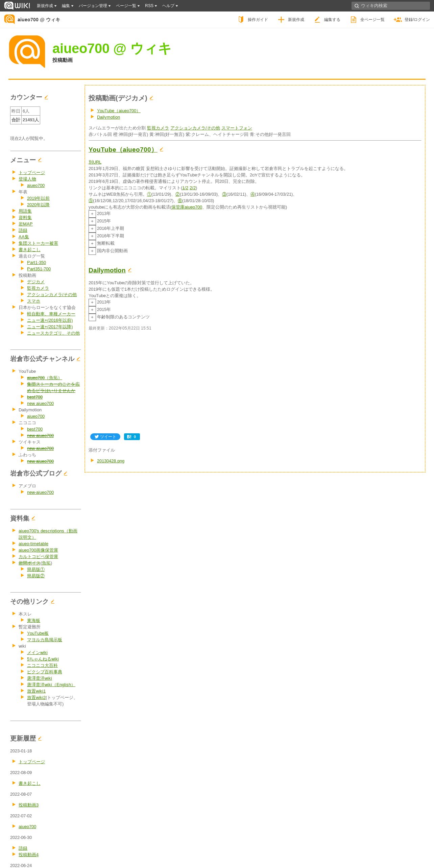The width and height of the screenshot is (434, 868).
Task: Open 投稿動画3 in update history
Action: (28, 805)
